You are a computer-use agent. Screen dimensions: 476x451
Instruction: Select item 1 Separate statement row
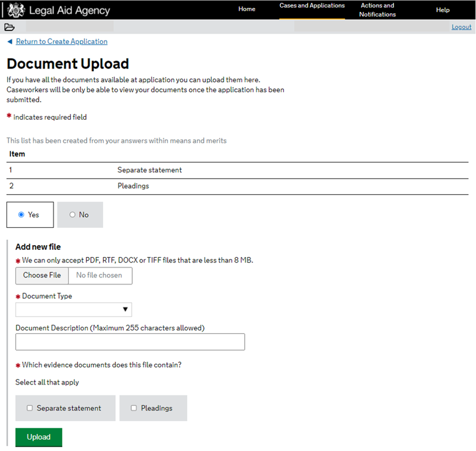point(149,170)
